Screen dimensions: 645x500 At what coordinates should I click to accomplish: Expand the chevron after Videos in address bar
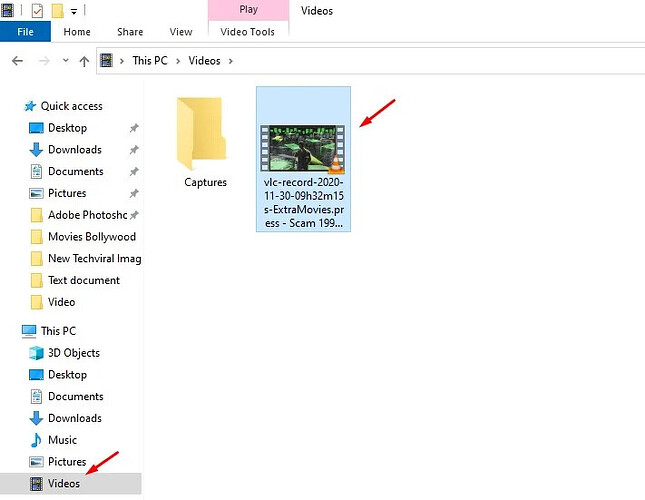pyautogui.click(x=231, y=61)
